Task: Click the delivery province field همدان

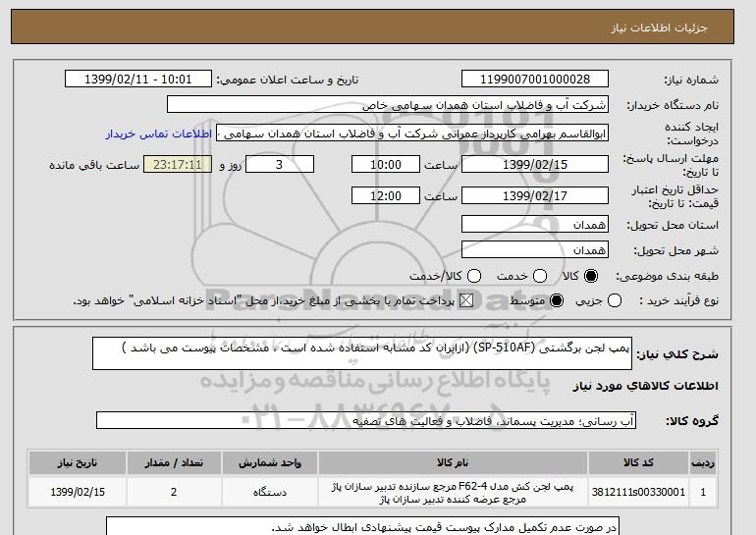Action: 535,224
